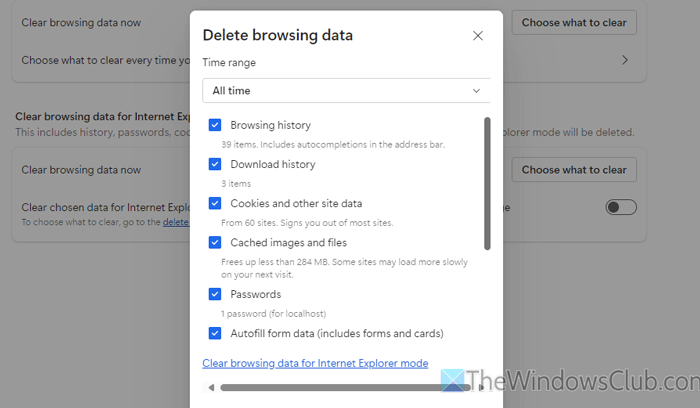
Task: Disable the Autofill form data checkbox
Action: [215, 334]
